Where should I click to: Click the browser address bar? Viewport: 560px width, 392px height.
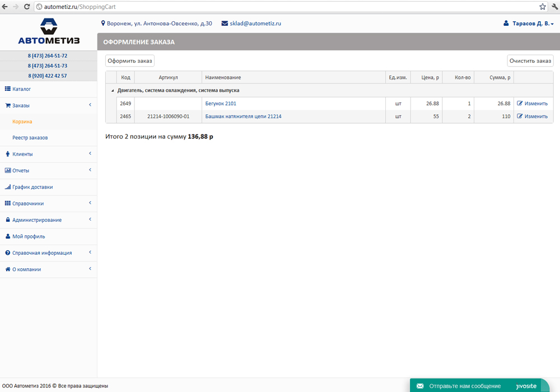(280, 7)
